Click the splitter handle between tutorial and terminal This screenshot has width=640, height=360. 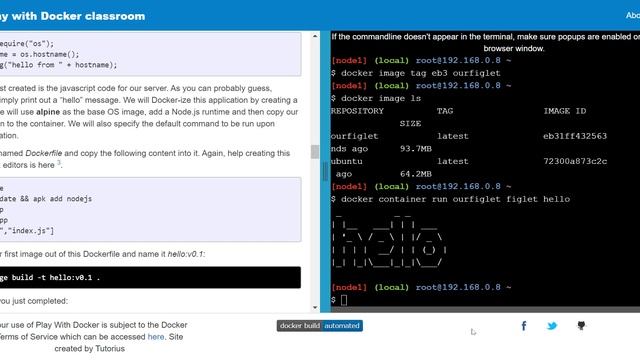pos(325,171)
